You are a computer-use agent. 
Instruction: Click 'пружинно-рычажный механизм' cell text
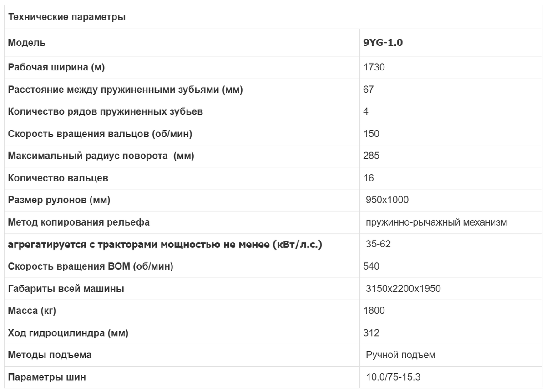pos(436,222)
